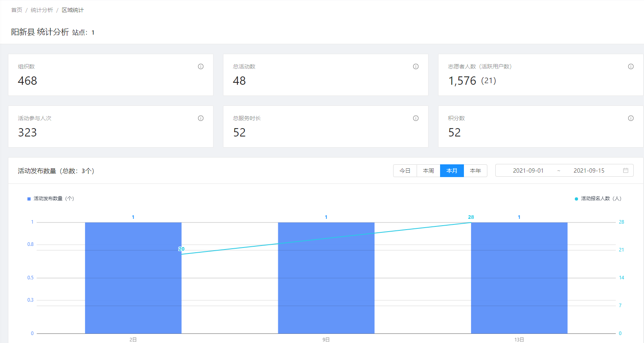Click info icon on 积分数 card
Image resolution: width=644 pixels, height=343 pixels.
point(631,118)
